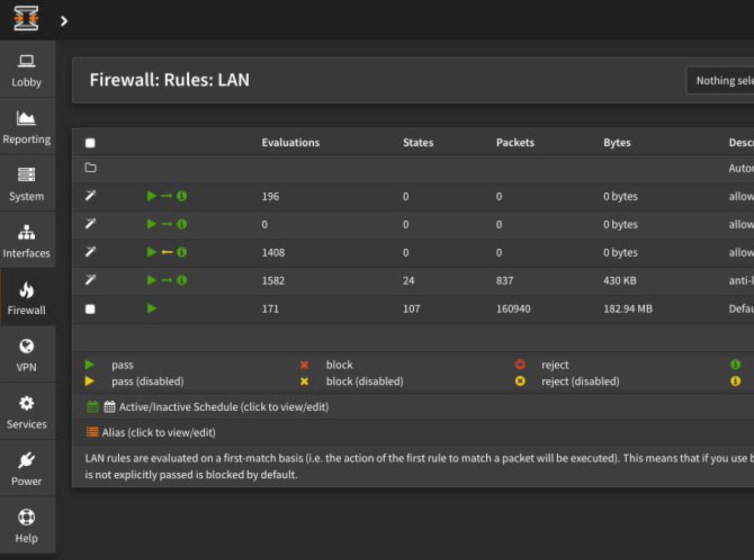This screenshot has height=560, width=754.
Task: Open the Power sidebar section
Action: click(27, 469)
